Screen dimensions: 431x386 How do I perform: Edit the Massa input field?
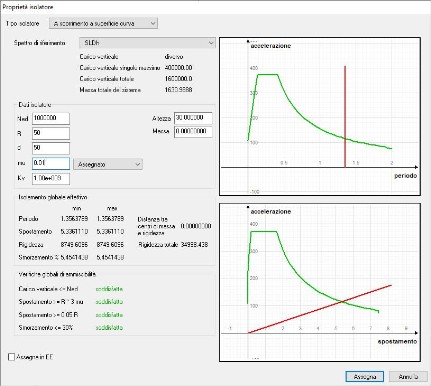coord(193,131)
